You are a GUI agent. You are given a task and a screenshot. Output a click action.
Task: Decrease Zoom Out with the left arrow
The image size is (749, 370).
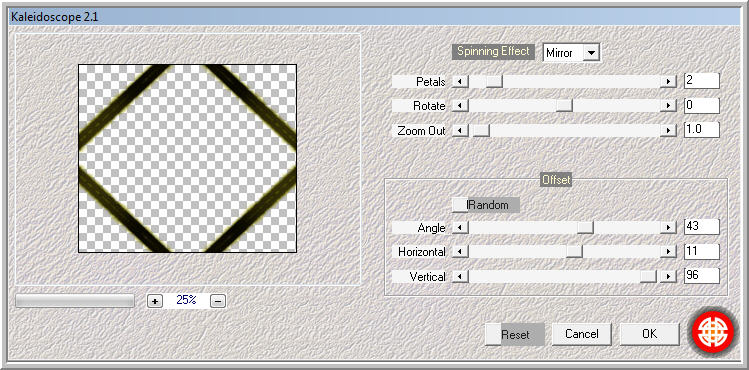click(x=460, y=130)
